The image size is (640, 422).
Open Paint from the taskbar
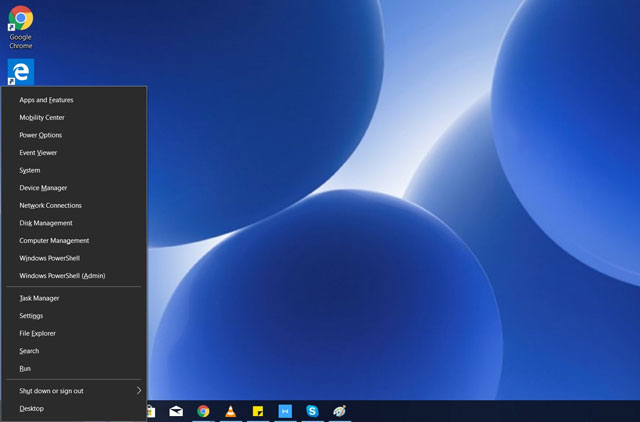339,411
